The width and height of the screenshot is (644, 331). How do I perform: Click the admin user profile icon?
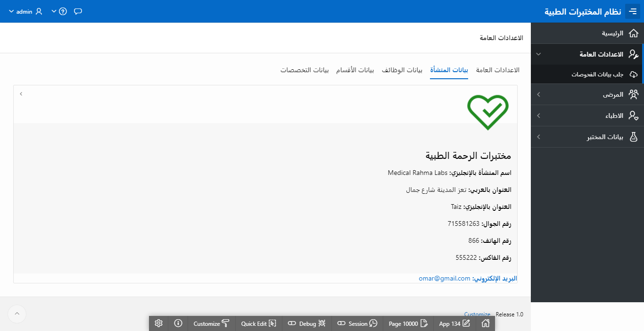coord(39,11)
